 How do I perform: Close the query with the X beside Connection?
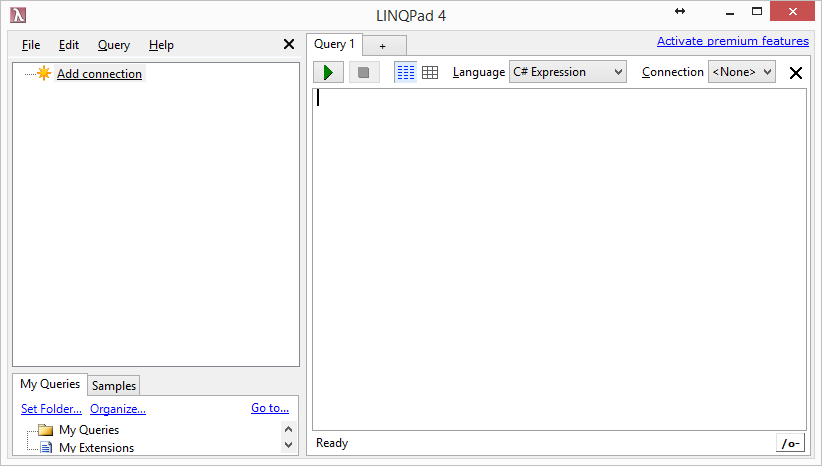pyautogui.click(x=796, y=73)
